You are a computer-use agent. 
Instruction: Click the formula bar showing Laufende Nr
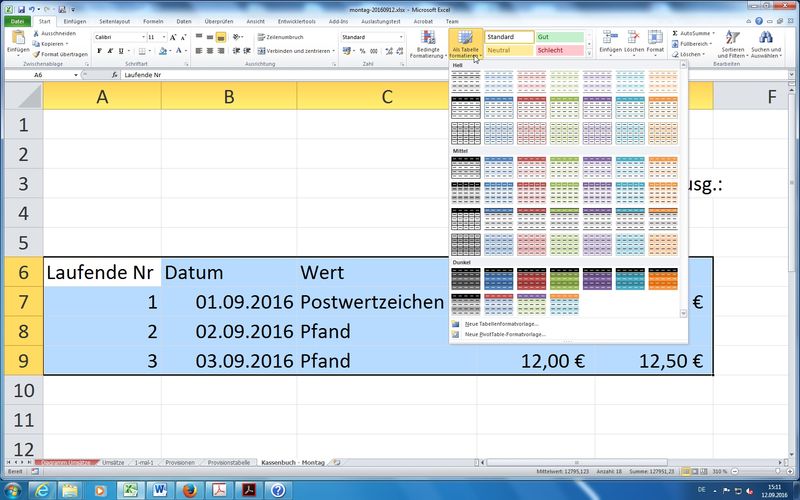(454, 75)
